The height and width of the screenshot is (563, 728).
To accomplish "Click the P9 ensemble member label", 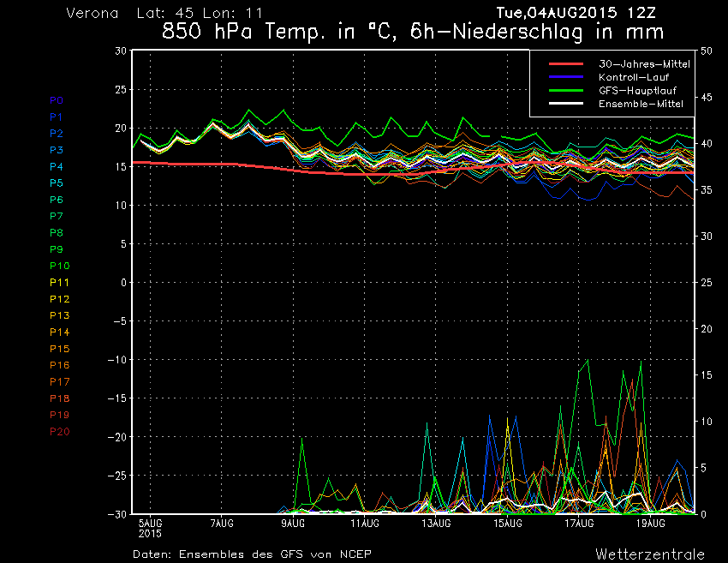I will coord(57,249).
